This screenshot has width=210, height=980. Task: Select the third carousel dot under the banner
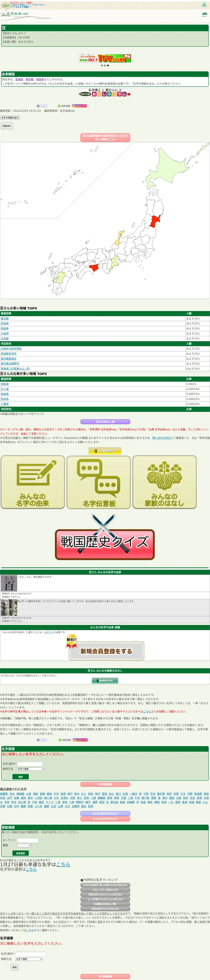click(108, 65)
